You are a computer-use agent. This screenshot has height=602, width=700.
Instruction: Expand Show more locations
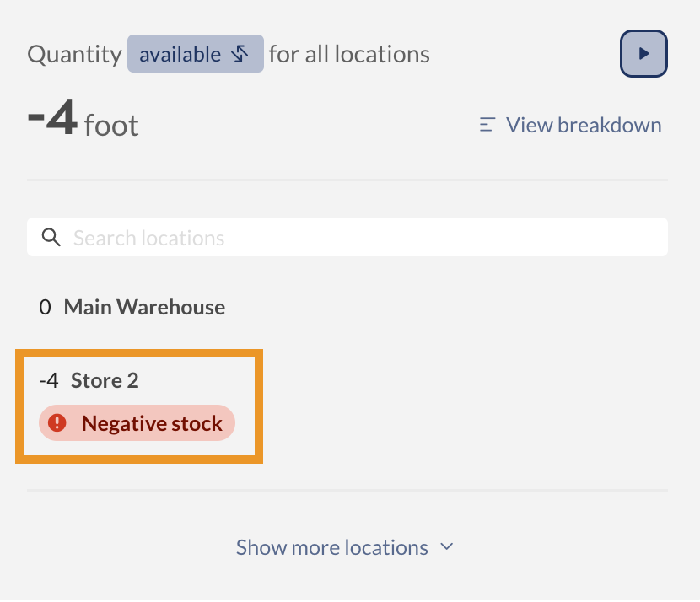[x=331, y=546]
